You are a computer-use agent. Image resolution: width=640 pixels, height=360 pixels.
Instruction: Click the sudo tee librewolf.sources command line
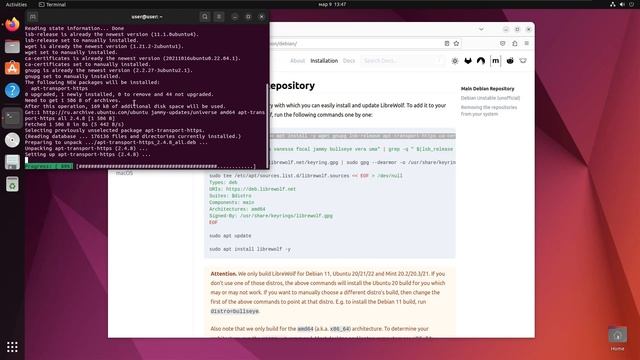point(306,176)
